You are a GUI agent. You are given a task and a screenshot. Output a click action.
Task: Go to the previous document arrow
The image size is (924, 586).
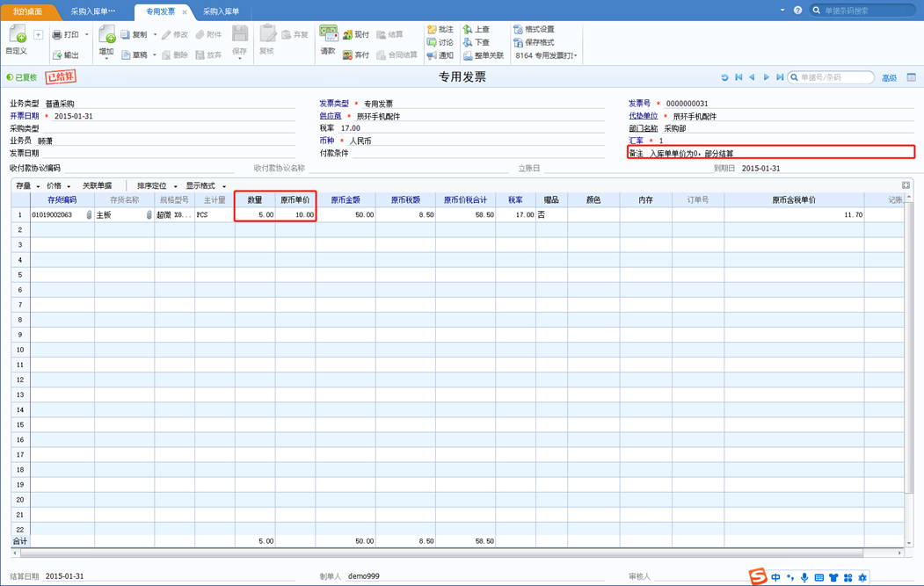pyautogui.click(x=752, y=77)
